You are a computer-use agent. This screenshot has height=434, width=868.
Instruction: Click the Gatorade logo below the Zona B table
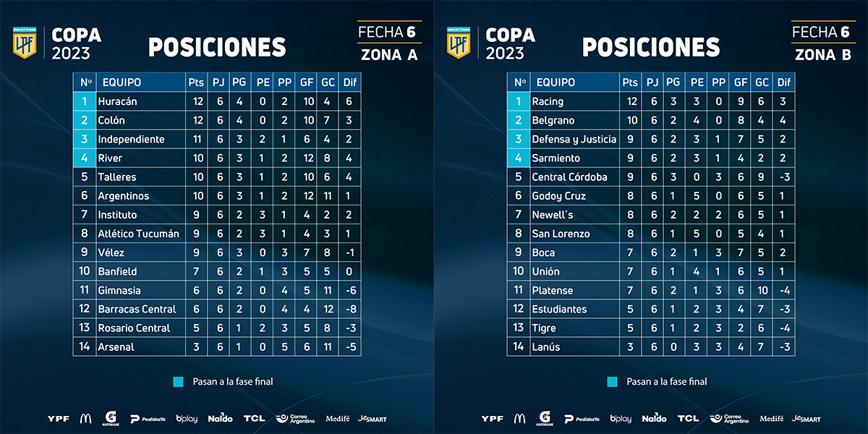[545, 418]
